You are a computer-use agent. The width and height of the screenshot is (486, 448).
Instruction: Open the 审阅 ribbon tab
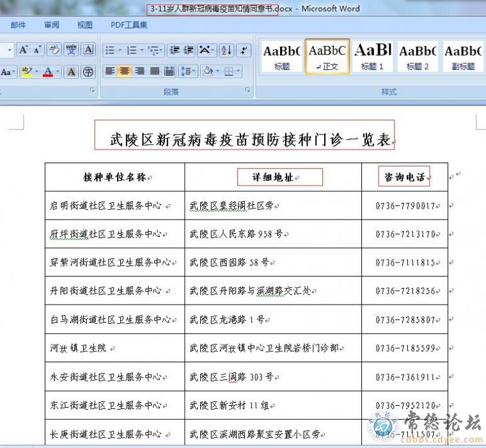[52, 25]
